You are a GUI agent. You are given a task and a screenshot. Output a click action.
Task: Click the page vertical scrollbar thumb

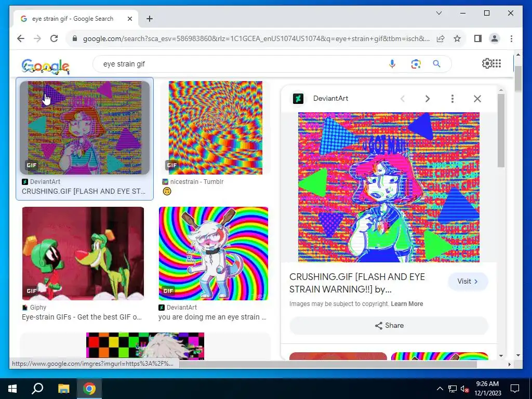pos(518,79)
